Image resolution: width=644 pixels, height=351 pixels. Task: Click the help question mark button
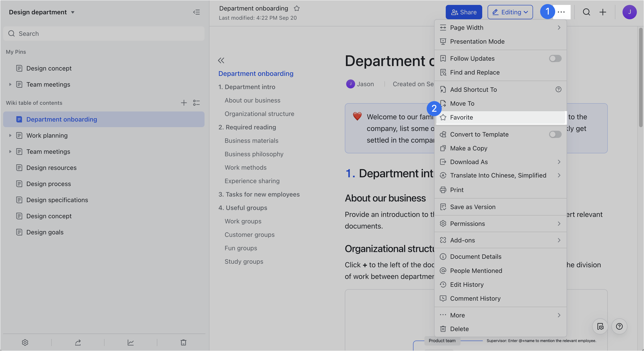pos(619,326)
